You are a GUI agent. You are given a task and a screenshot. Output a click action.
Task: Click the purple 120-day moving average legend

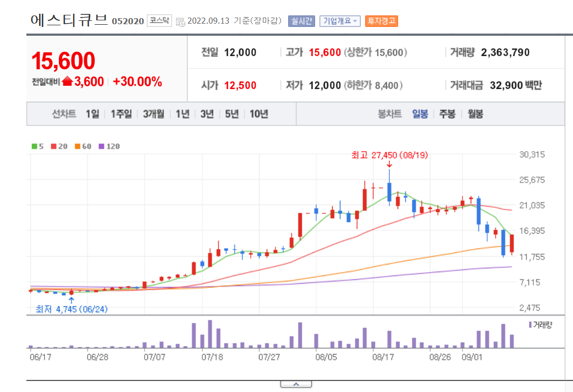[x=109, y=146]
